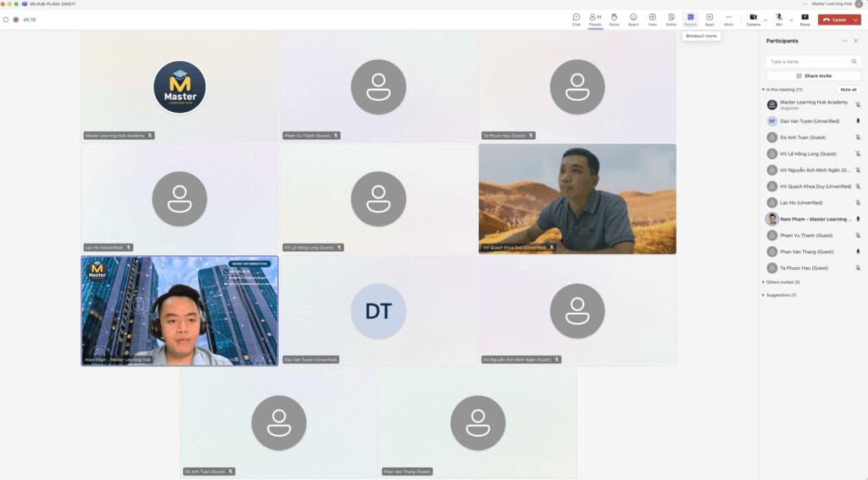The image size is (868, 480).
Task: Open the View layout options
Action: [652, 20]
